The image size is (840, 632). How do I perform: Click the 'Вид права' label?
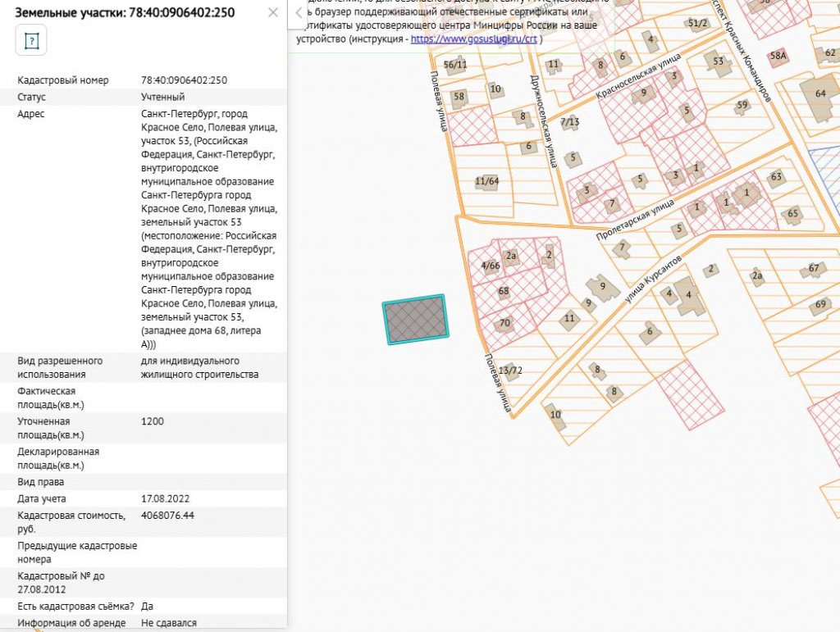click(41, 482)
